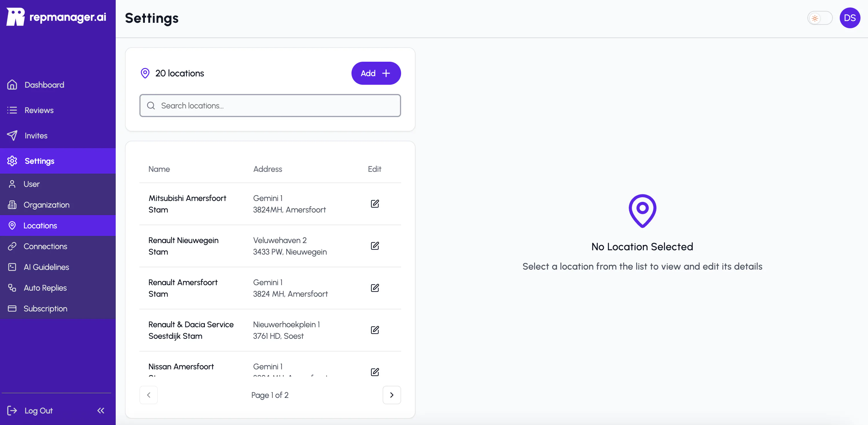The width and height of the screenshot is (868, 425).
Task: Edit Nissan Amersfoort location
Action: (375, 372)
